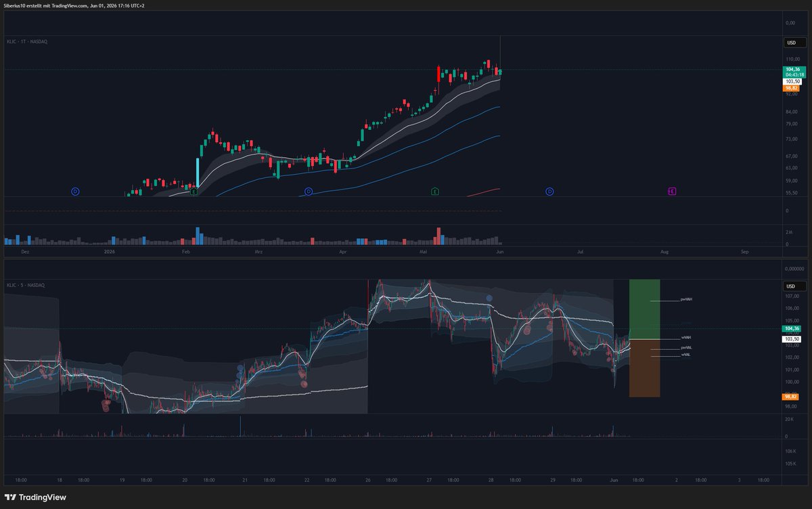Image resolution: width=812 pixels, height=509 pixels.
Task: Click the orange 98,82 price label on the daily chart
Action: [x=792, y=88]
